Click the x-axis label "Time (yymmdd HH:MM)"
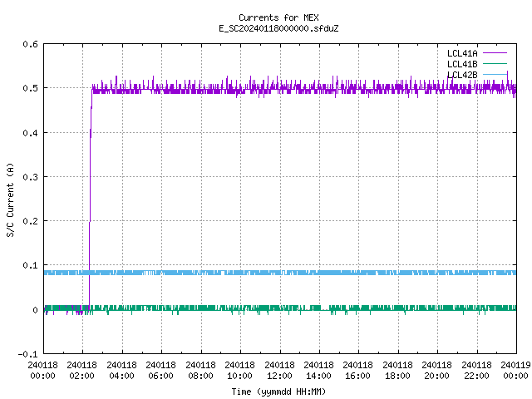 click(278, 392)
